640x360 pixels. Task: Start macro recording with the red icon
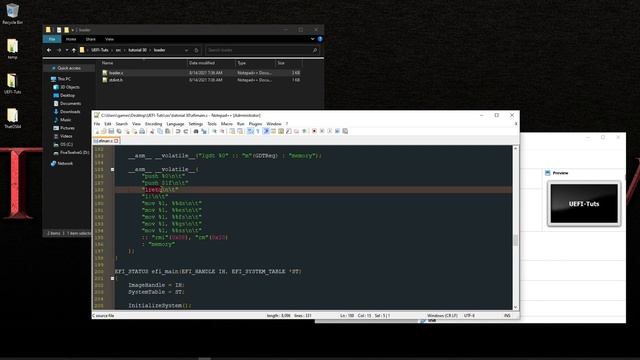[x=314, y=131]
